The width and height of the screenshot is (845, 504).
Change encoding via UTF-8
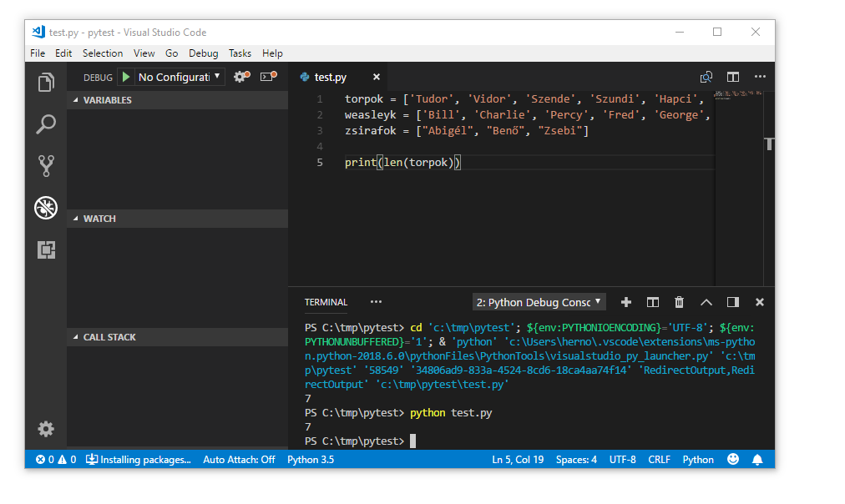tap(622, 459)
